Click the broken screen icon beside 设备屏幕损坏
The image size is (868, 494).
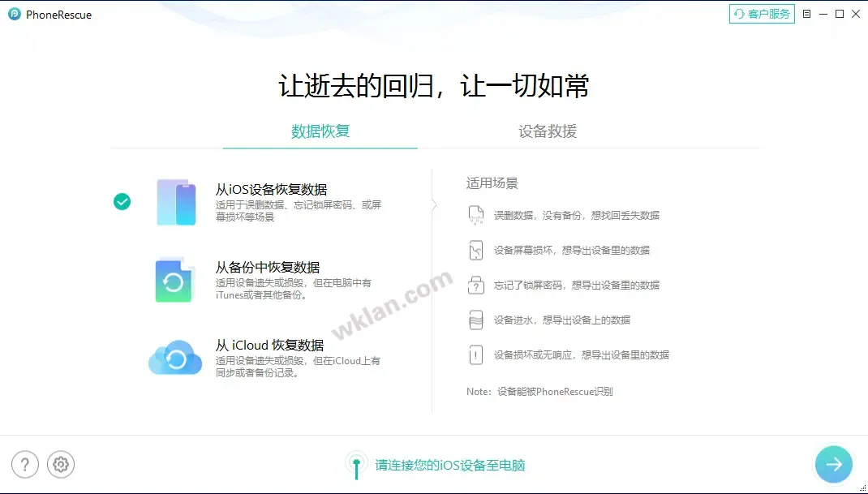click(476, 250)
